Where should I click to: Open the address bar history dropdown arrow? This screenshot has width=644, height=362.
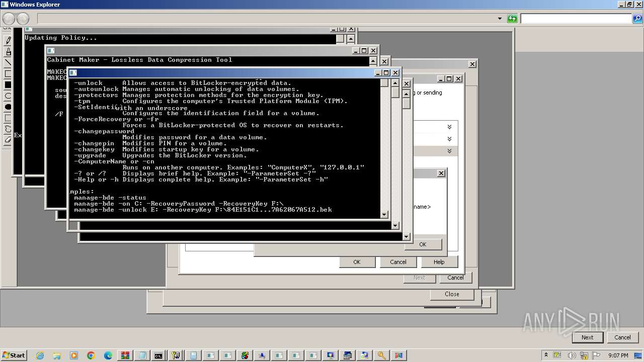(x=500, y=19)
